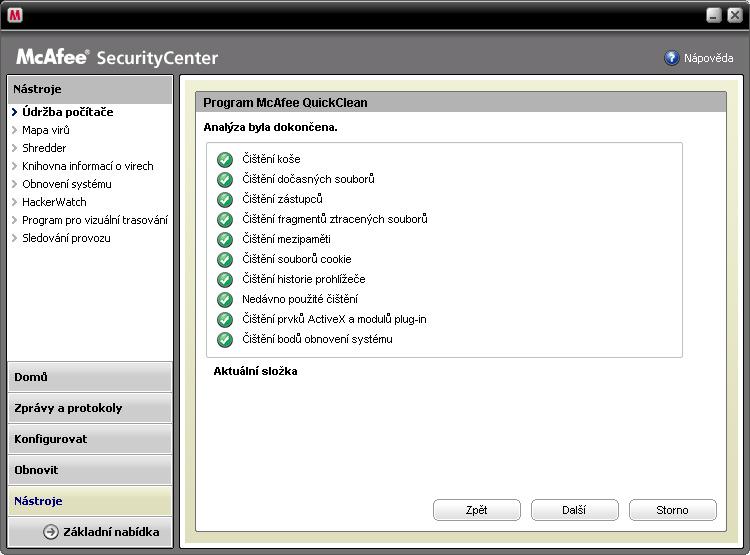Click the Aktuální složka label
This screenshot has width=750, height=555.
click(x=255, y=371)
